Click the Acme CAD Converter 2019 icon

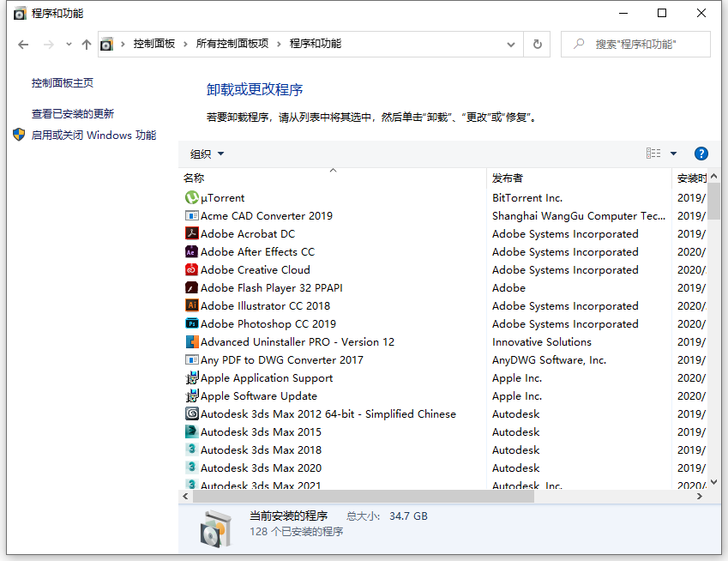click(192, 216)
